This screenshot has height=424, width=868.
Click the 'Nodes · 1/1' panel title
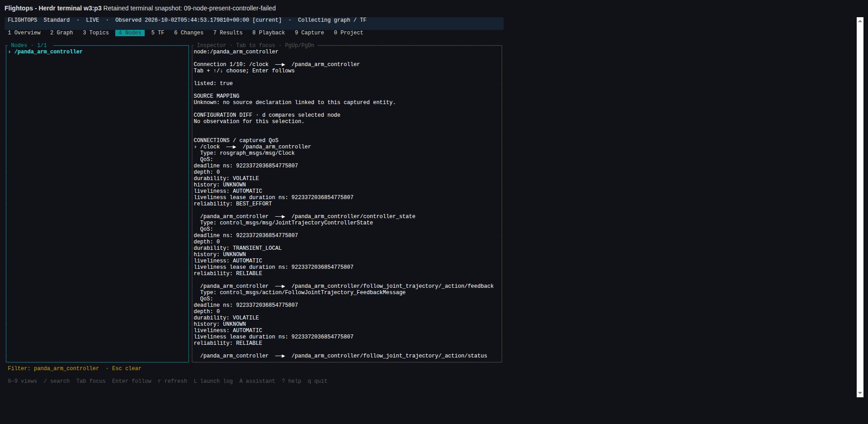(x=29, y=45)
